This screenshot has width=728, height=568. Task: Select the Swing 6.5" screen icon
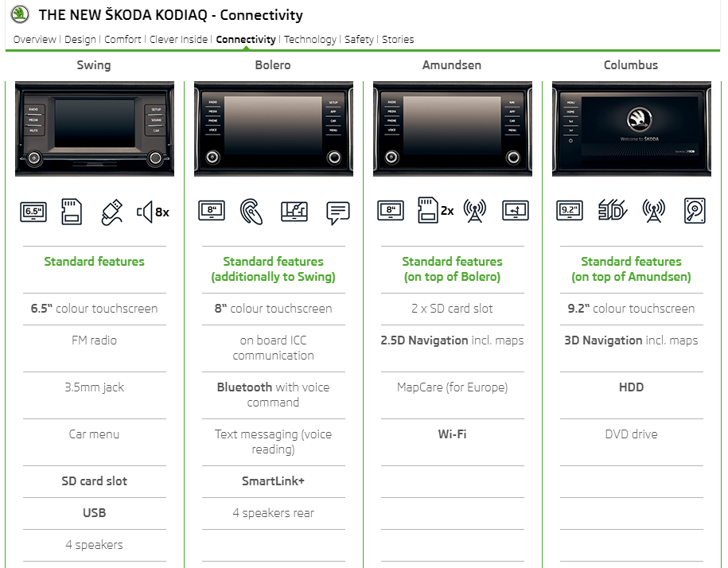click(33, 212)
